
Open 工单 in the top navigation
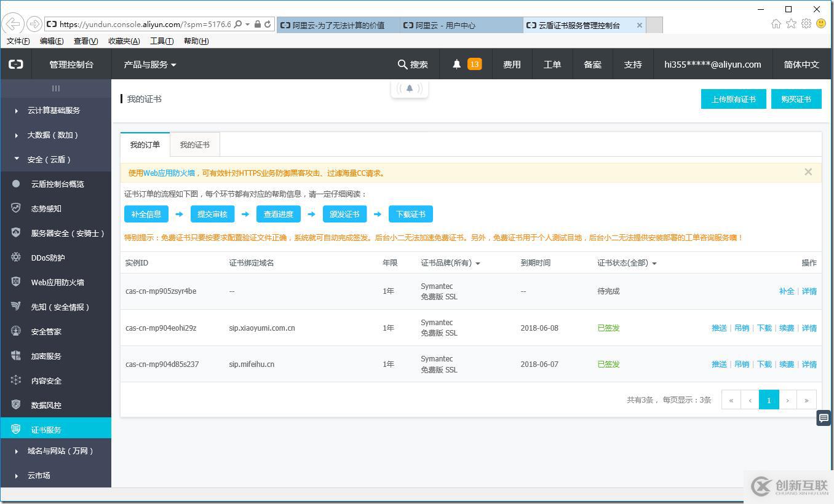click(x=552, y=64)
